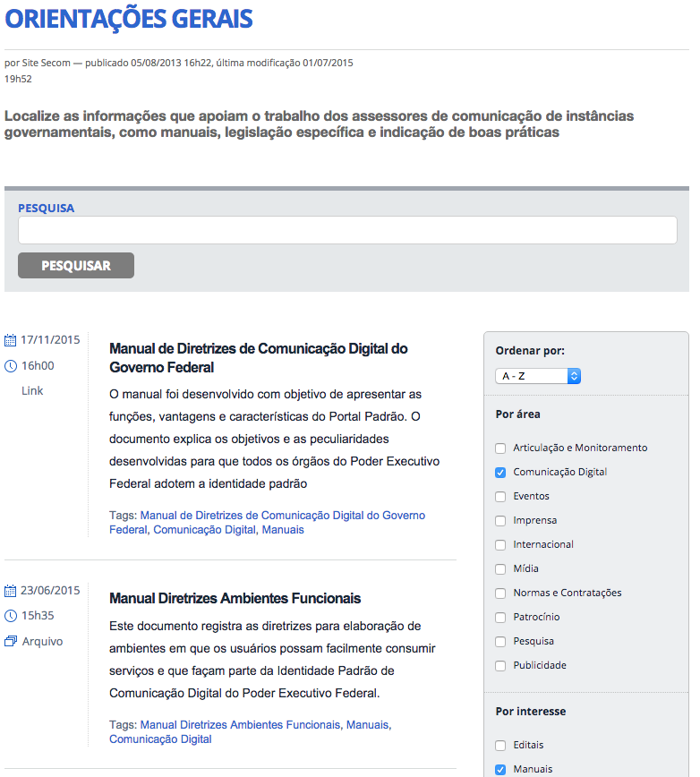The height and width of the screenshot is (777, 700).
Task: Click Comunicação Digital tag in second result
Action: click(160, 739)
